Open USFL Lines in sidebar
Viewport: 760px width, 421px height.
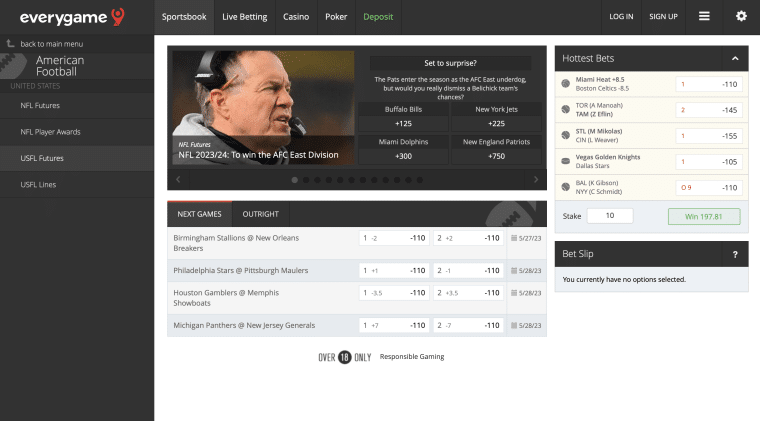coord(77,185)
